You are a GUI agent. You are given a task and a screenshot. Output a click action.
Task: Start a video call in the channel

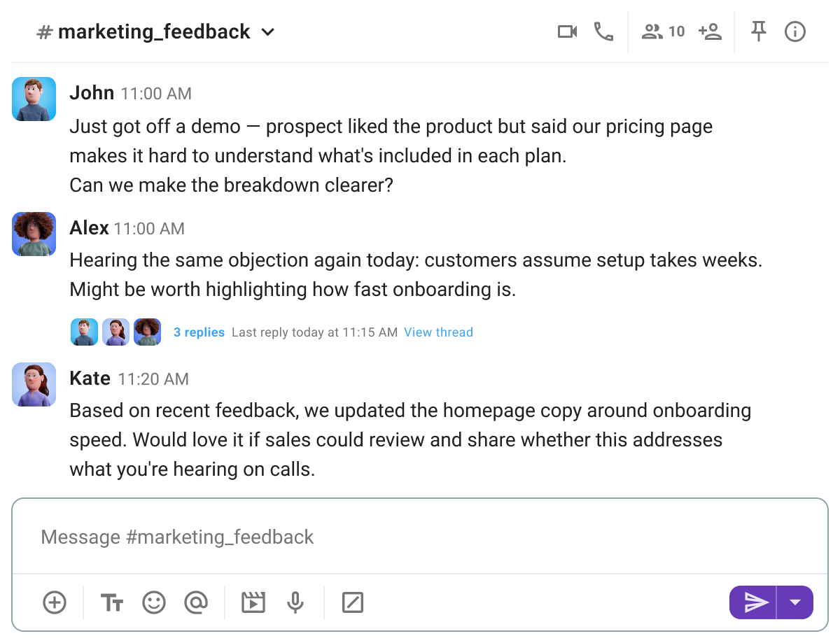(567, 31)
